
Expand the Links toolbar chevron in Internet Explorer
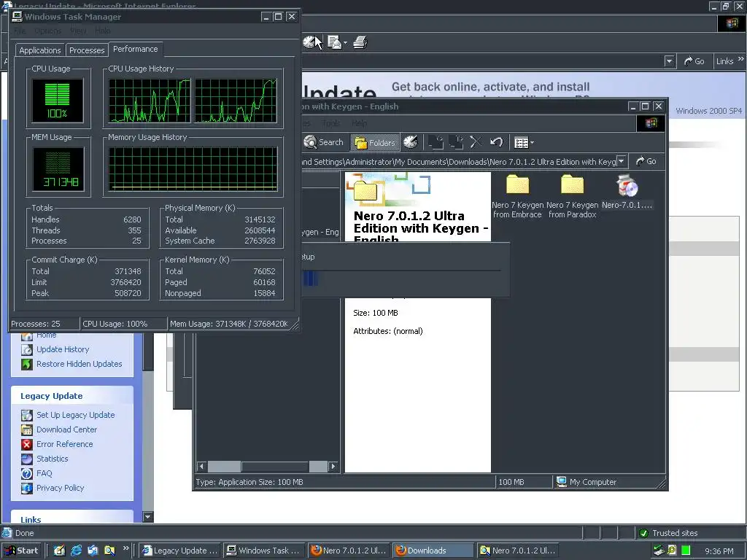741,59
